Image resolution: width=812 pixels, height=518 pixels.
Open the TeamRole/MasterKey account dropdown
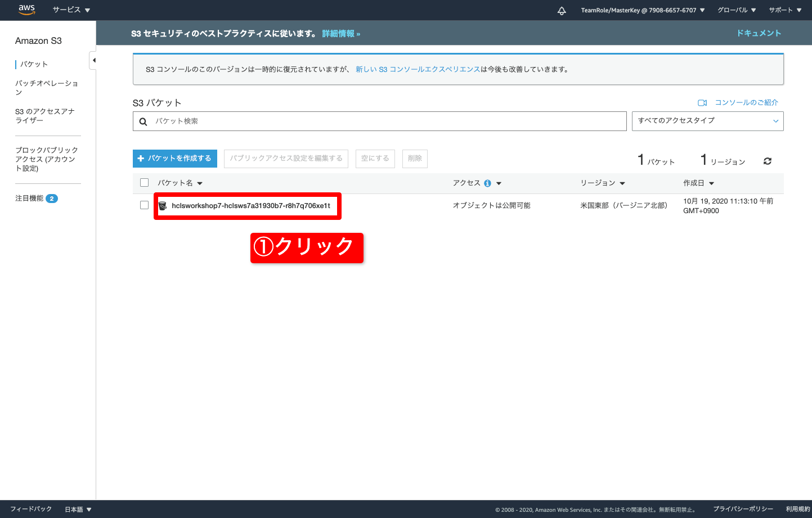643,10
